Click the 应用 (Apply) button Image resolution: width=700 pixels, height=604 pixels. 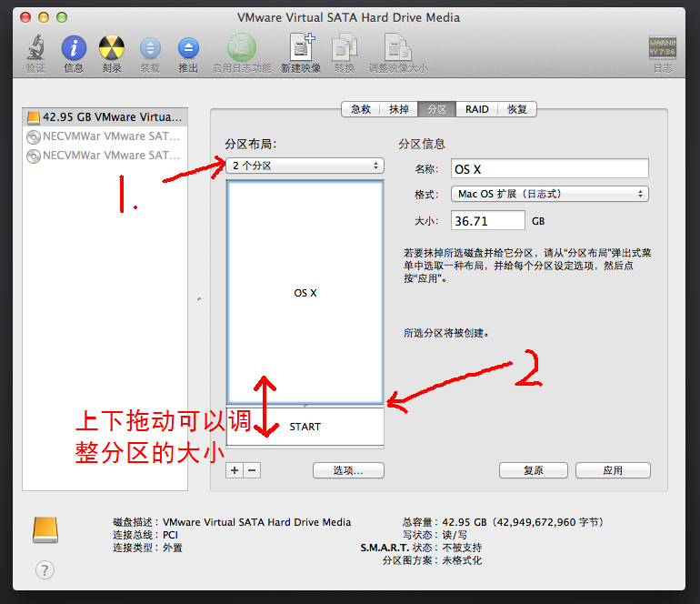coord(613,470)
